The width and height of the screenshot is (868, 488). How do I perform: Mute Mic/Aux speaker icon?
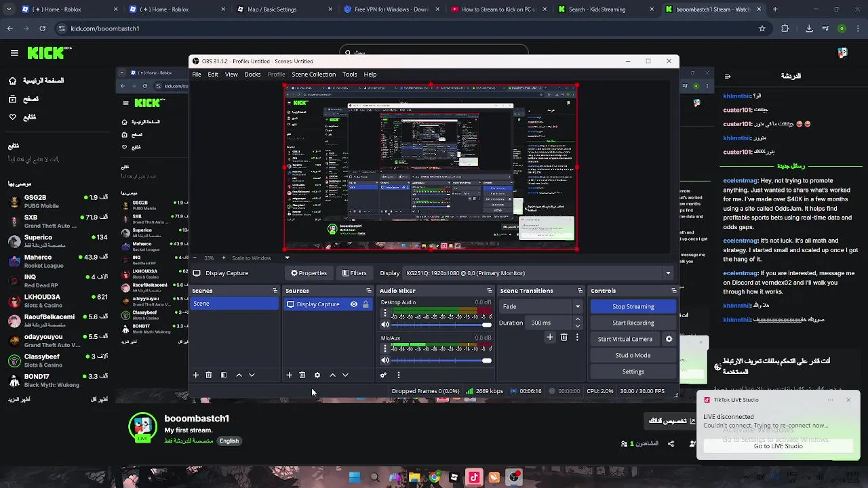click(x=385, y=361)
